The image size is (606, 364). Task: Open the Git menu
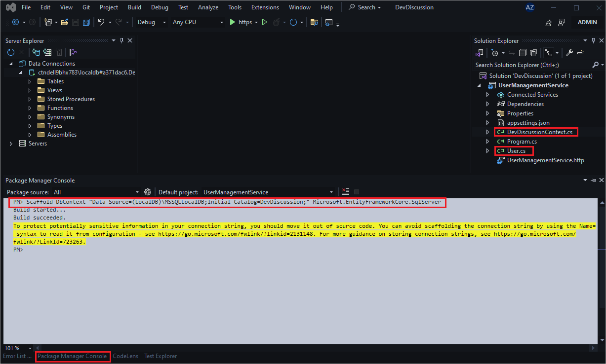click(x=86, y=7)
